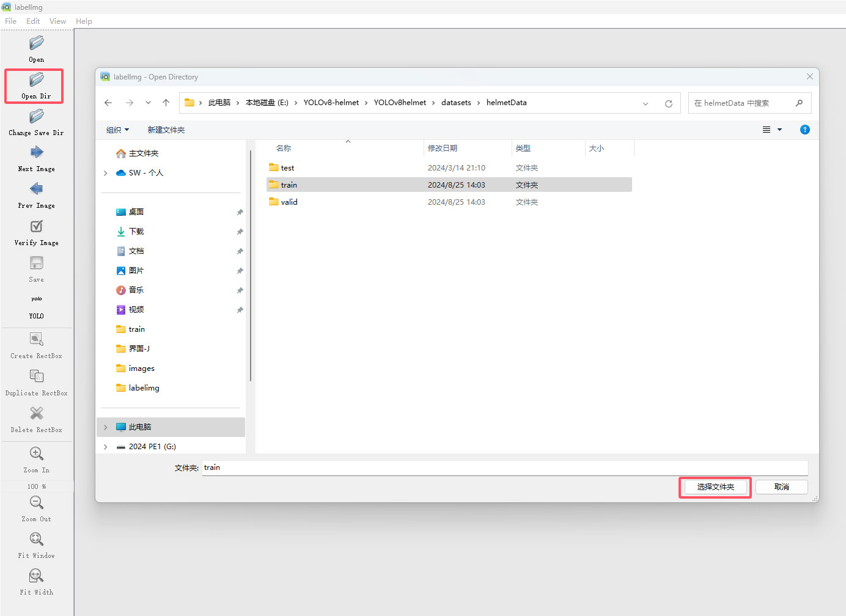Click the Zoom In tool

pos(36,454)
